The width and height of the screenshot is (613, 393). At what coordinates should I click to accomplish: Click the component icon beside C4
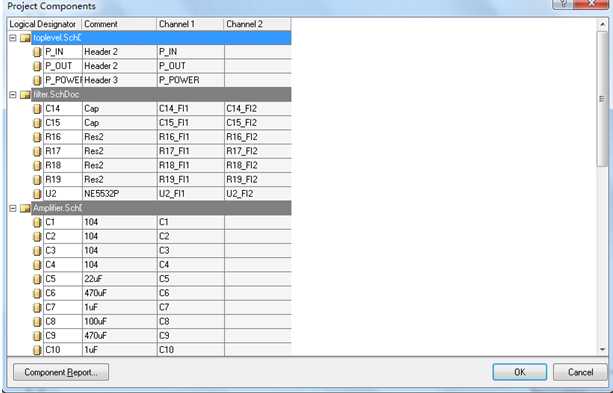tap(37, 265)
